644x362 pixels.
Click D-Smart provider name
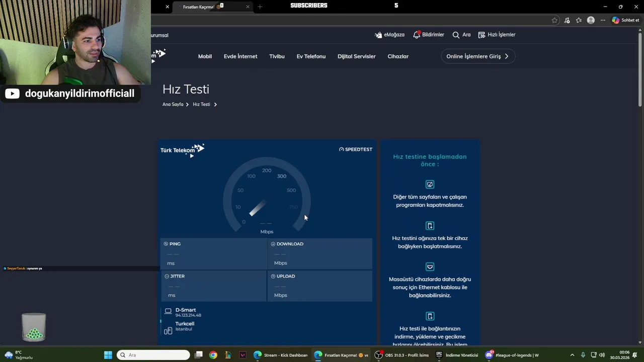pos(186,310)
